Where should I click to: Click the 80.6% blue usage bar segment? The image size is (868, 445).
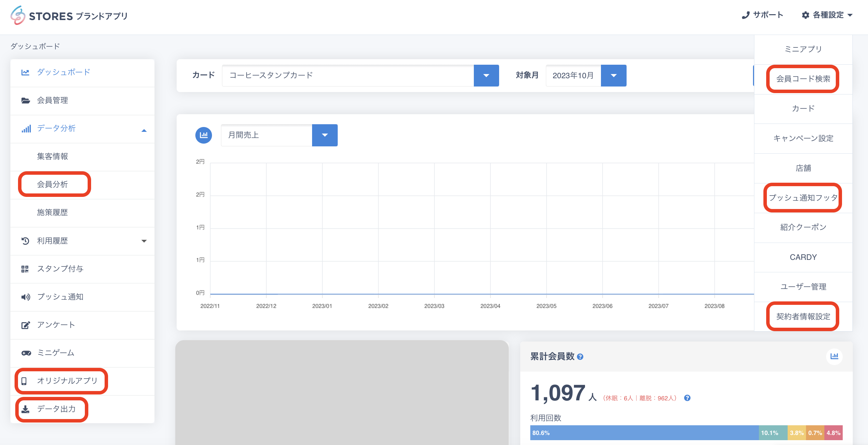pos(644,433)
